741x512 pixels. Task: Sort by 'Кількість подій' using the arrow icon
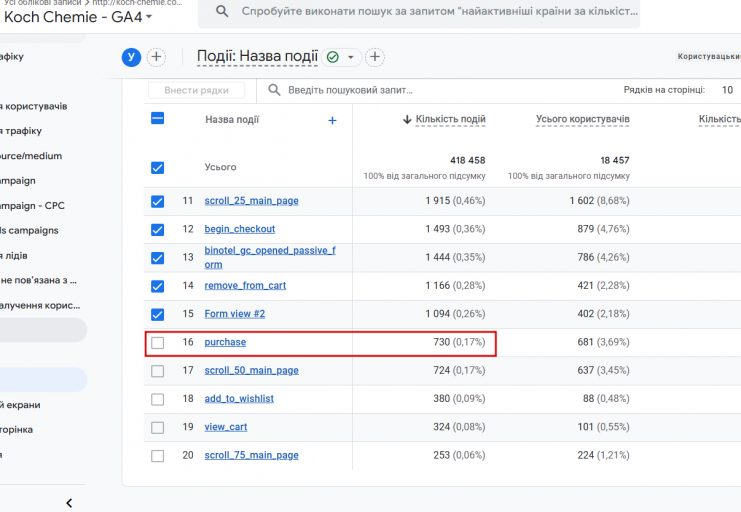pyautogui.click(x=407, y=120)
